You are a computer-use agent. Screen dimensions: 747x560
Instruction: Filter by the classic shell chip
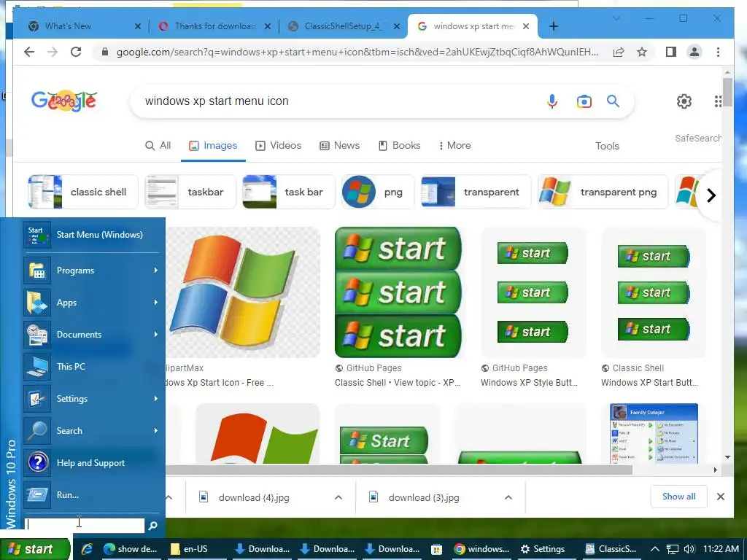(83, 192)
